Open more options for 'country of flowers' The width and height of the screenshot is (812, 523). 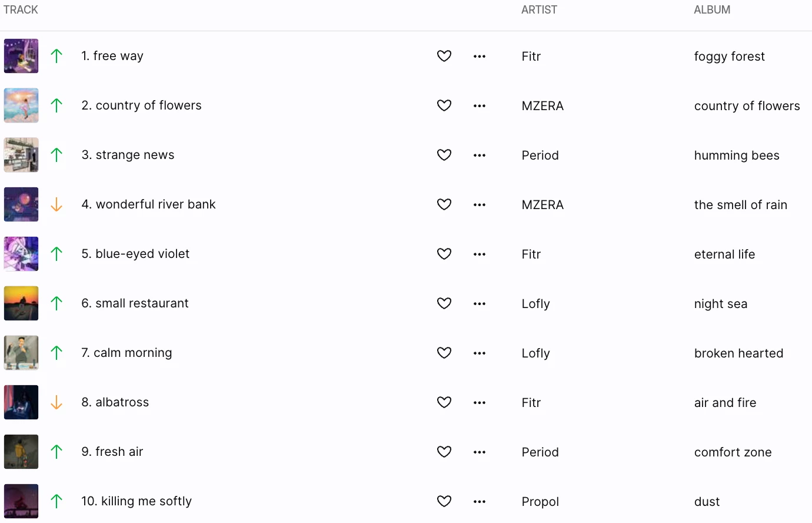pyautogui.click(x=480, y=106)
